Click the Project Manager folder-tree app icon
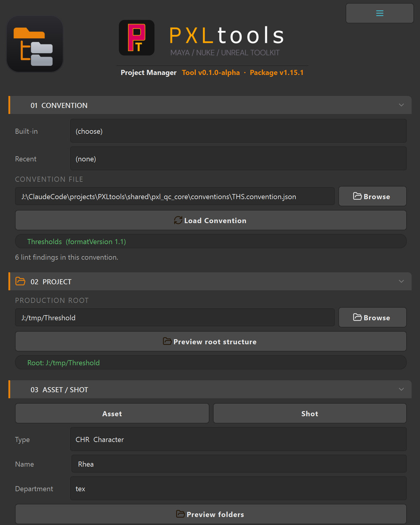Image resolution: width=420 pixels, height=525 pixels. 35,44
